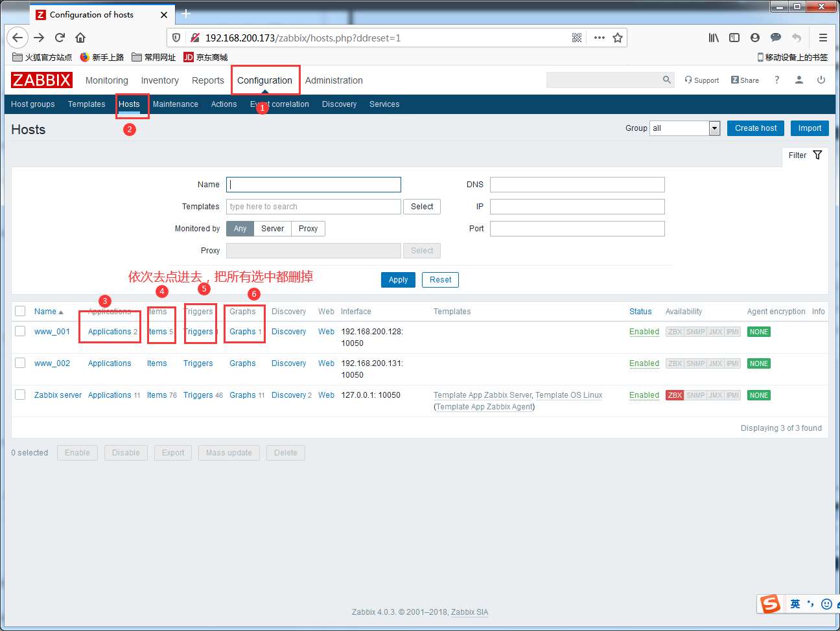Open the tracking protection shield icon
The width and height of the screenshot is (840, 631).
tap(176, 38)
